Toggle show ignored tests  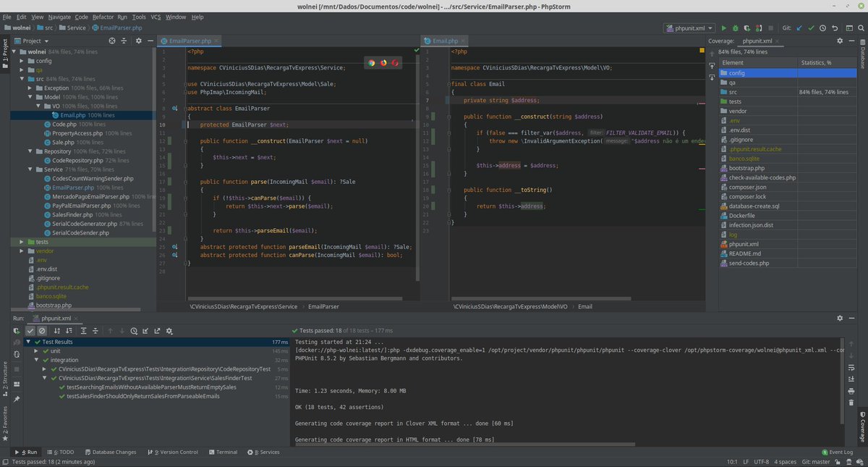coord(42,331)
